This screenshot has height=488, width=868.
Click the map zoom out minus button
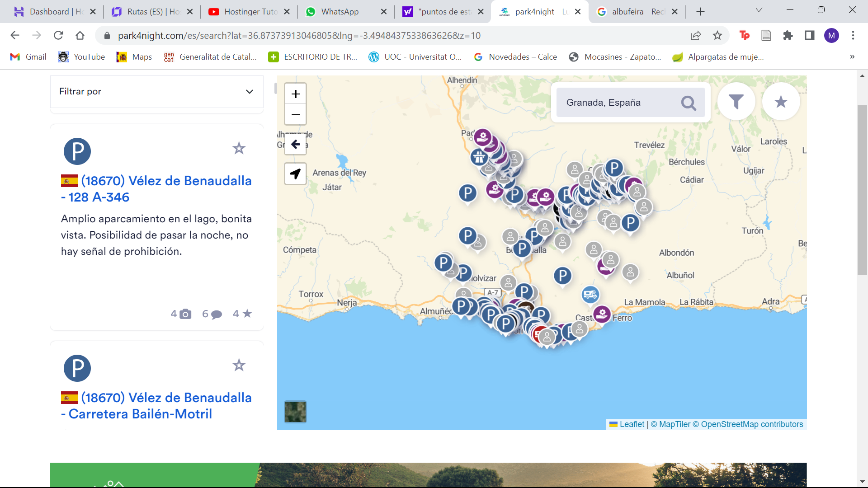click(295, 115)
